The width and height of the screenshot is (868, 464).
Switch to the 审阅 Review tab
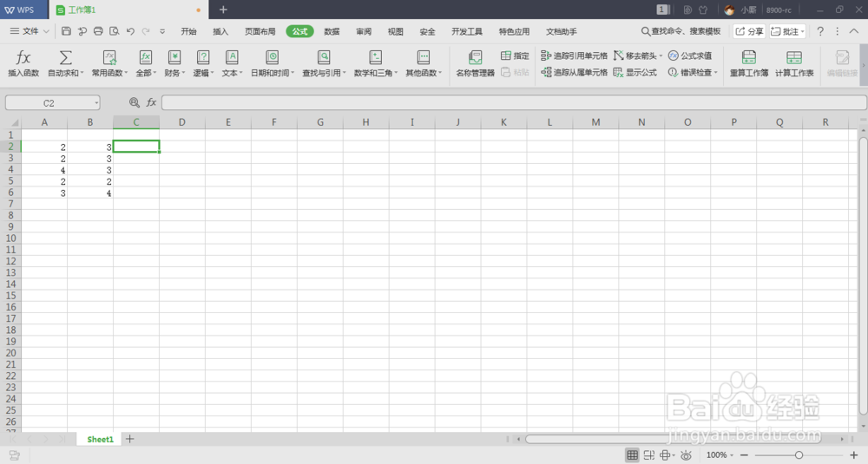tap(364, 31)
